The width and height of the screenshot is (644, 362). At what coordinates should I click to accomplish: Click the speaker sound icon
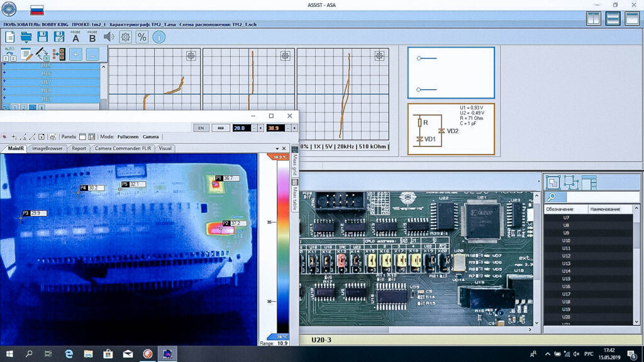point(109,37)
